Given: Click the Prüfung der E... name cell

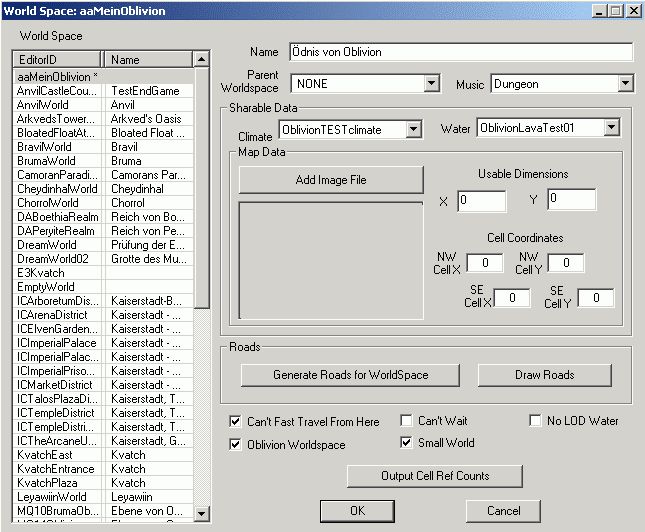Looking at the screenshot, I should click(148, 245).
